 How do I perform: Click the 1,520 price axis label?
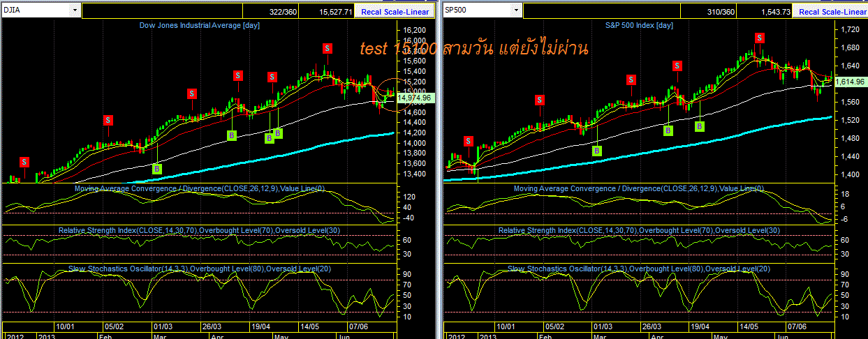[848, 120]
